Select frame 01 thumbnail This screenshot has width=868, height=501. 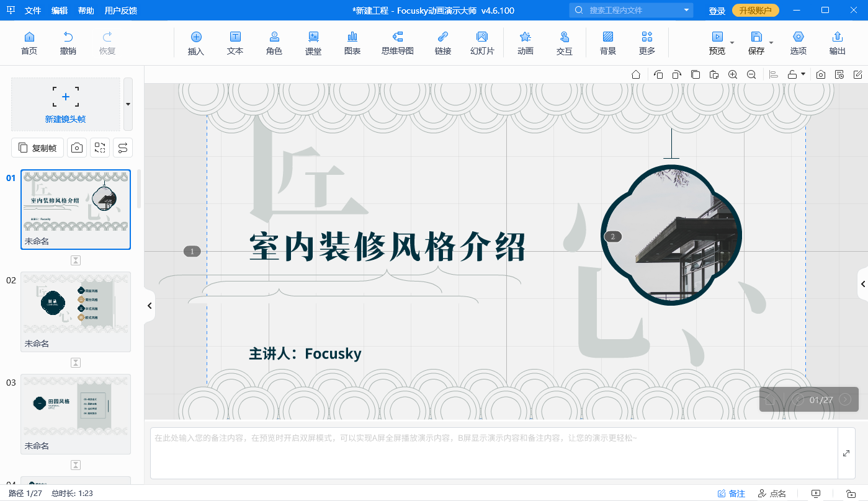pos(76,210)
